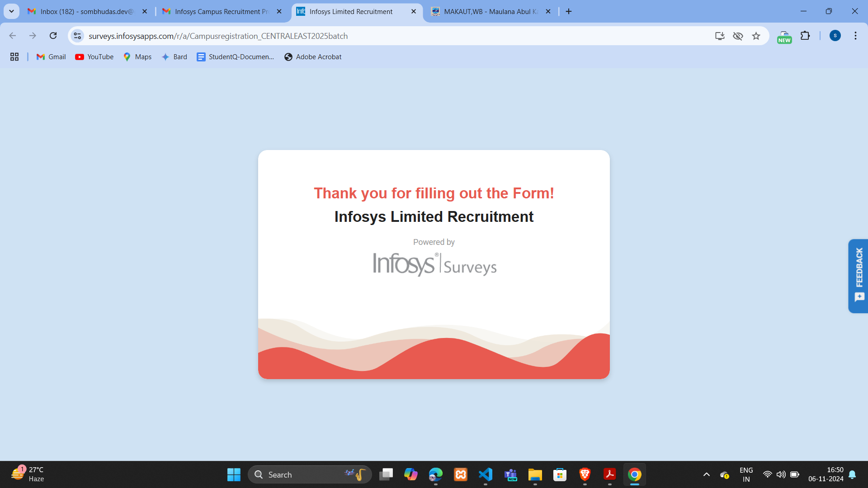Select the Chrome taskbar icon

coord(634,474)
